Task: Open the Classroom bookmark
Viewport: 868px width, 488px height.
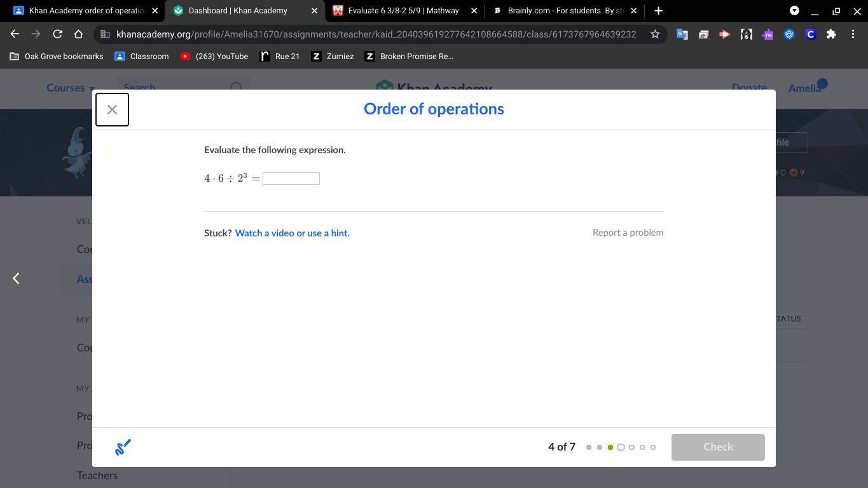Action: point(142,57)
